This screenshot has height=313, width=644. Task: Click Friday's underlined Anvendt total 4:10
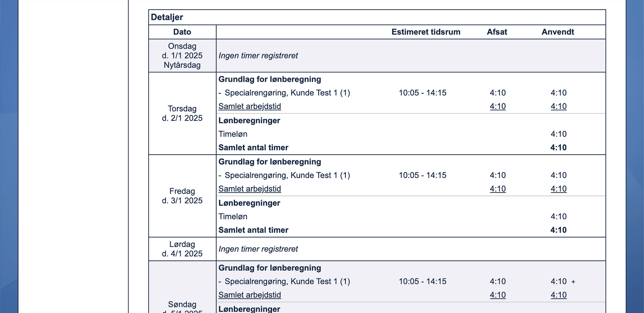(x=558, y=189)
